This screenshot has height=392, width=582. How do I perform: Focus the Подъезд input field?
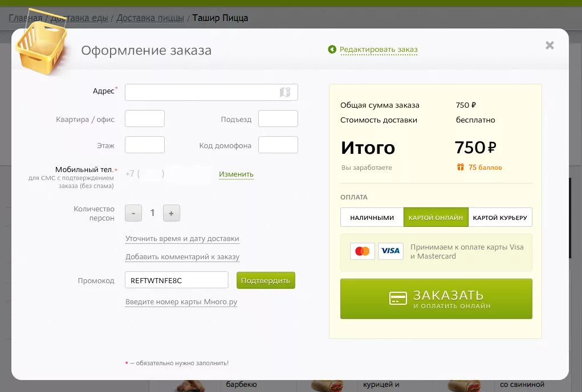coord(278,119)
